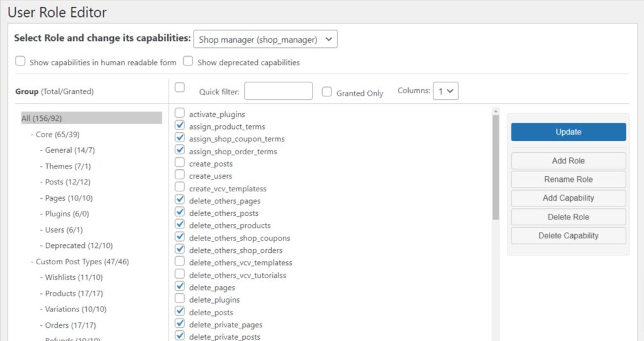Focus the Quick filter text field
The height and width of the screenshot is (341, 644).
point(278,91)
